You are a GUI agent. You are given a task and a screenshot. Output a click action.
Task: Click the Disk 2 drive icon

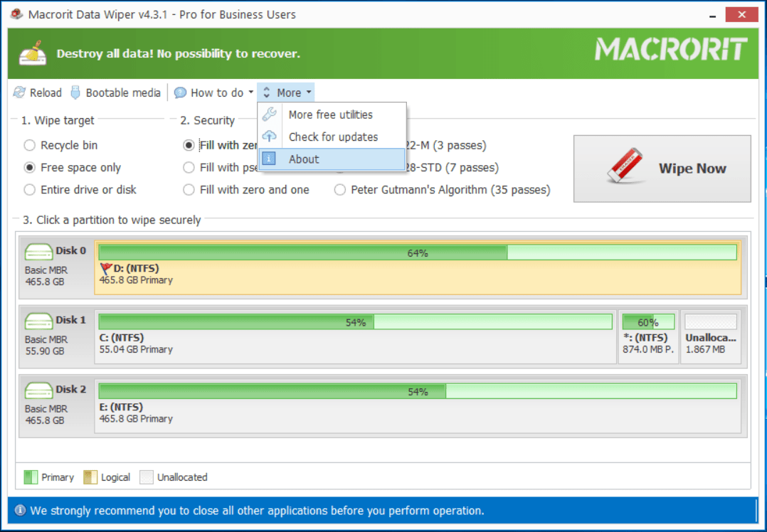(x=39, y=390)
